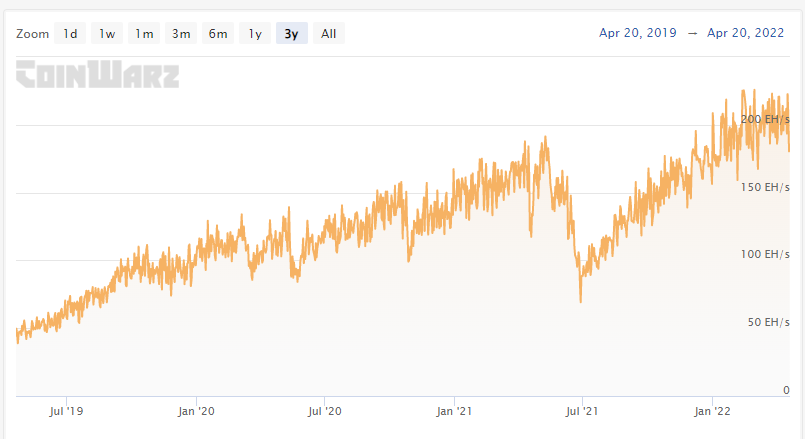
Task: Click the 200 EH/s axis label
Action: tap(765, 119)
